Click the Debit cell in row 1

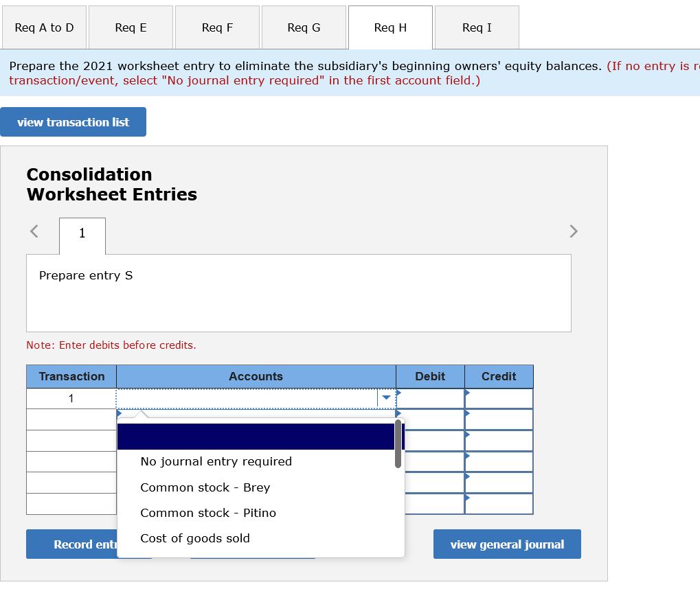(x=430, y=398)
